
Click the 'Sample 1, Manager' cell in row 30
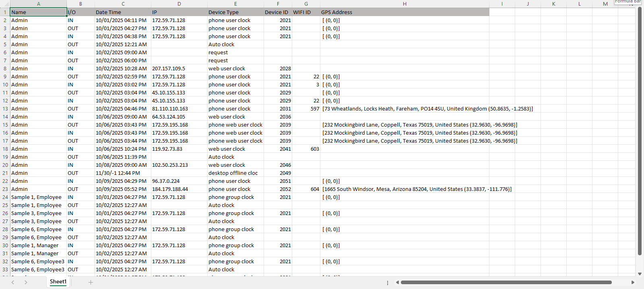click(38, 245)
